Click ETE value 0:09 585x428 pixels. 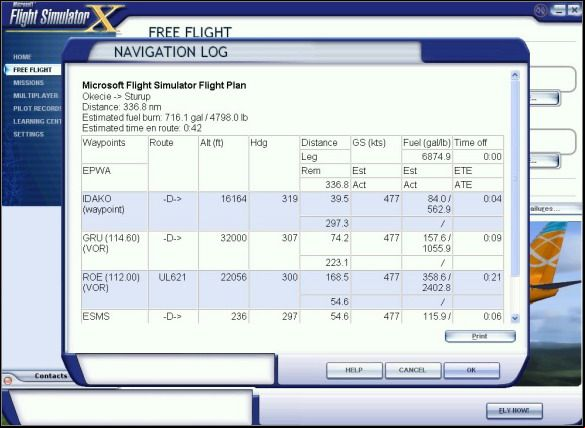click(x=492, y=238)
